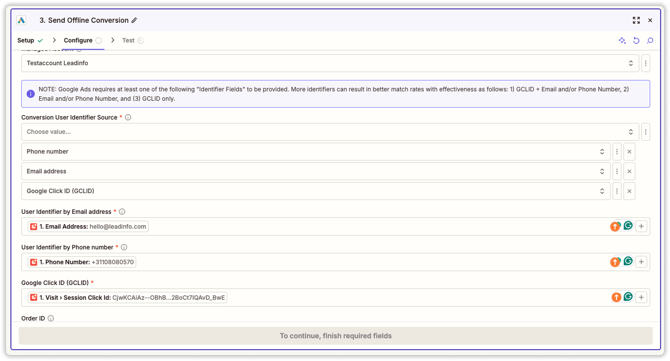Add data with plus in Phone field
This screenshot has height=361, width=670.
641,262
